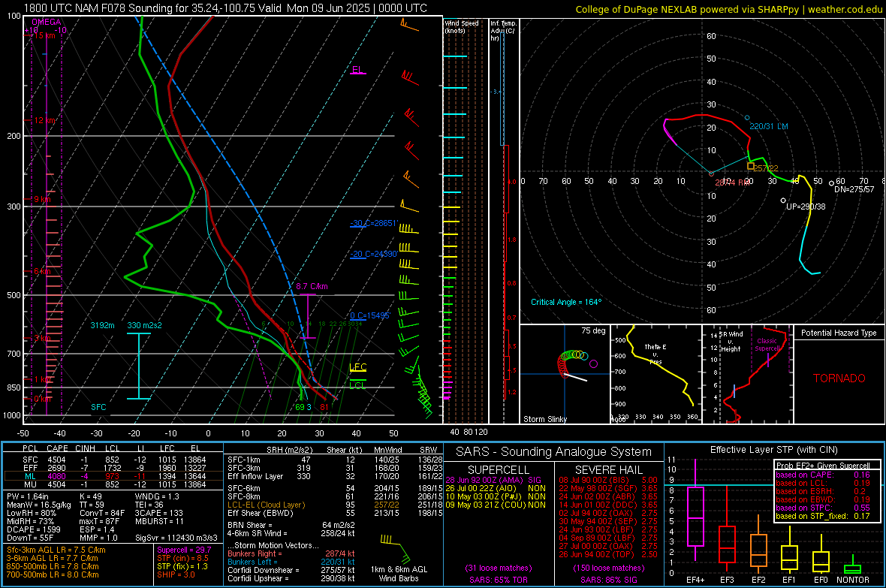Click the 'PW = 1.64in' value

[x=28, y=496]
